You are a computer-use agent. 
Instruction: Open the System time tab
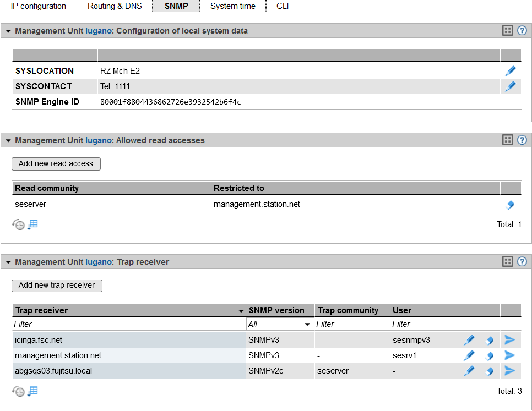[232, 7]
